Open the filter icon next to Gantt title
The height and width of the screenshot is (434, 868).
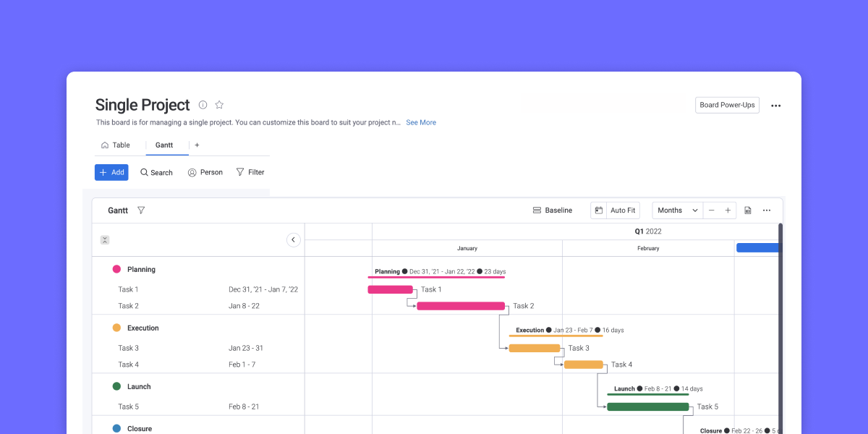[141, 210]
